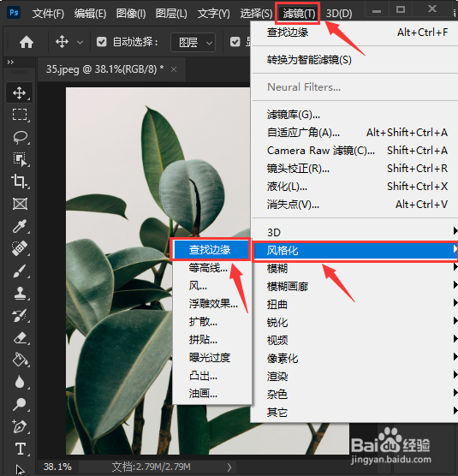Image resolution: width=458 pixels, height=476 pixels.
Task: Select the Blur tool
Action: tap(20, 382)
